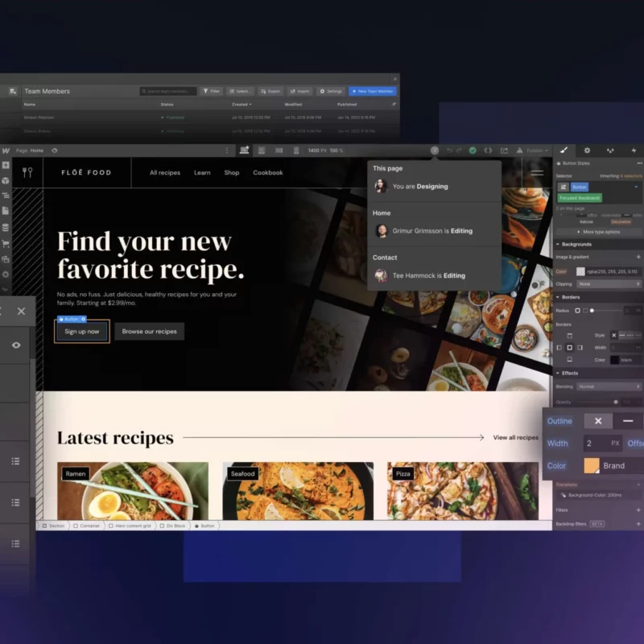Switch to the Interactions lightning tab

(x=634, y=151)
